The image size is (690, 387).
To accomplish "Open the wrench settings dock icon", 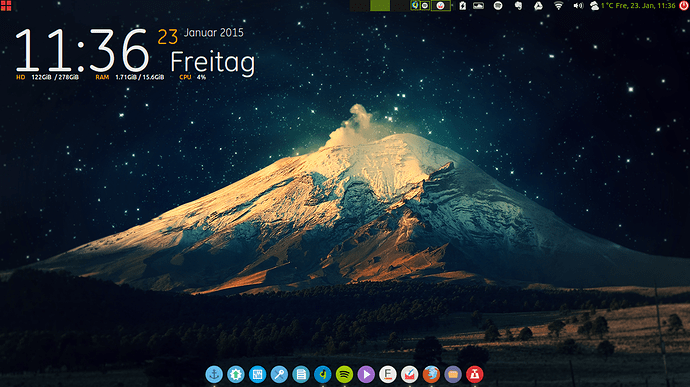I will [279, 374].
